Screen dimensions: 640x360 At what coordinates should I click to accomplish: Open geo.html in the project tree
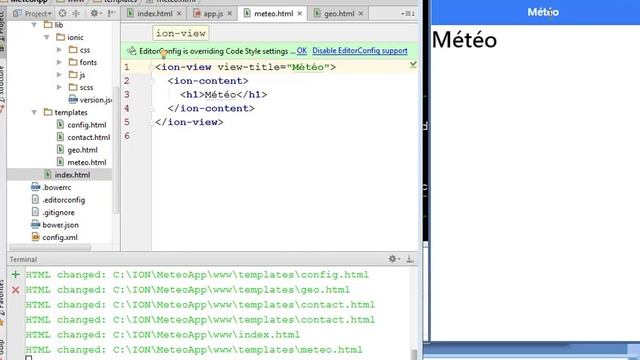click(x=82, y=150)
